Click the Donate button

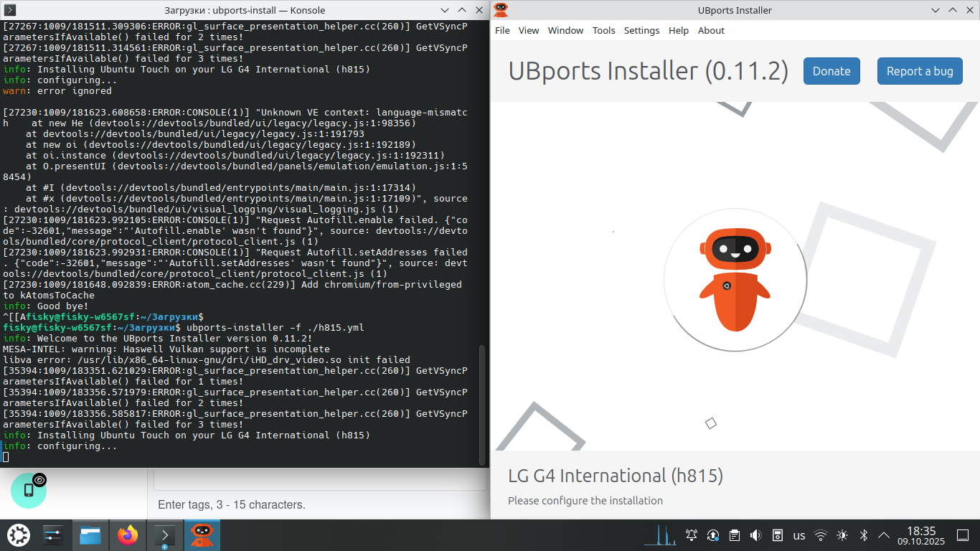click(x=831, y=71)
